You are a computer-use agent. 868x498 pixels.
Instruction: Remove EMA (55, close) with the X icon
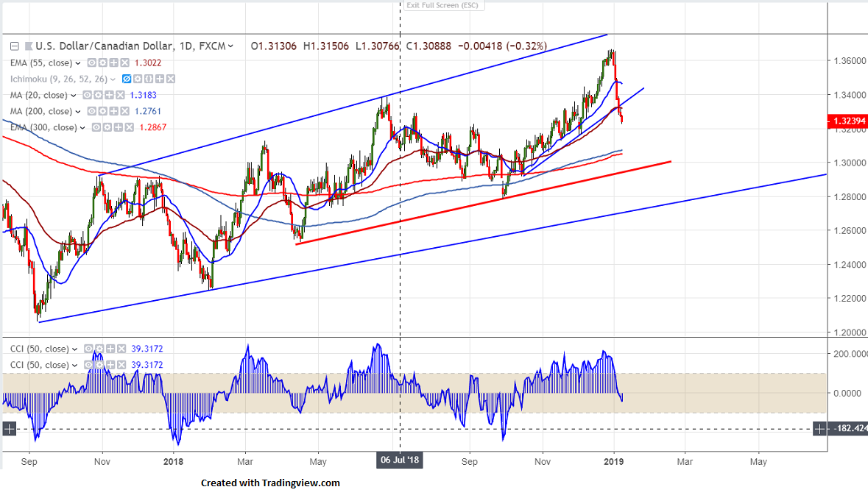click(124, 63)
